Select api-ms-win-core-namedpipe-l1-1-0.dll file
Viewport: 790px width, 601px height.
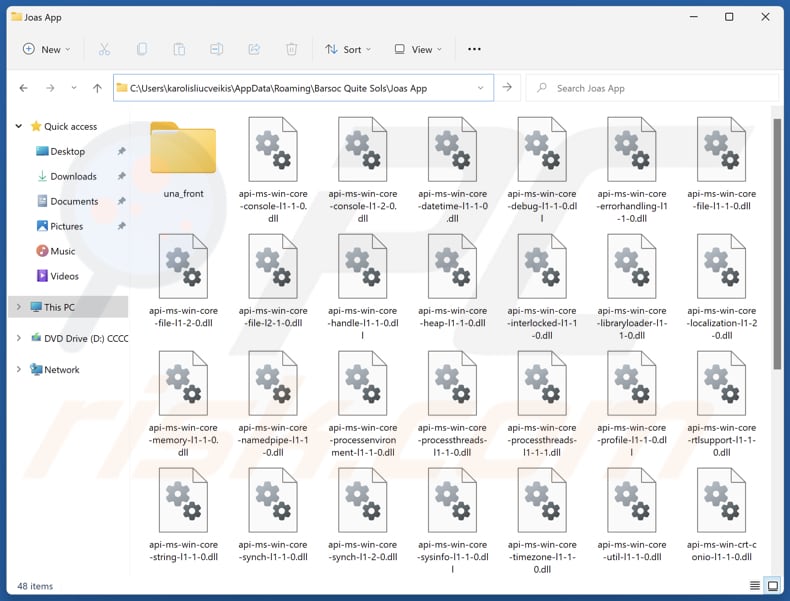(273, 404)
